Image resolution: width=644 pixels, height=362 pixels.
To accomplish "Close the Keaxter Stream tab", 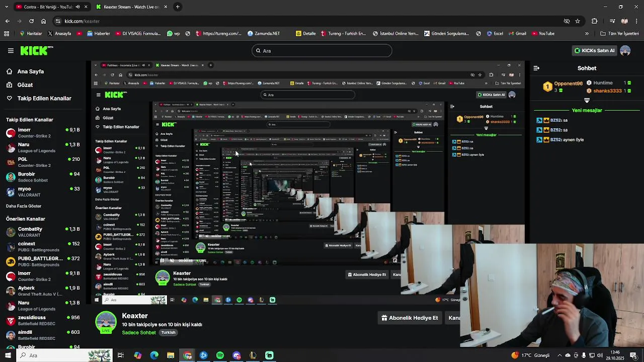I will (166, 7).
